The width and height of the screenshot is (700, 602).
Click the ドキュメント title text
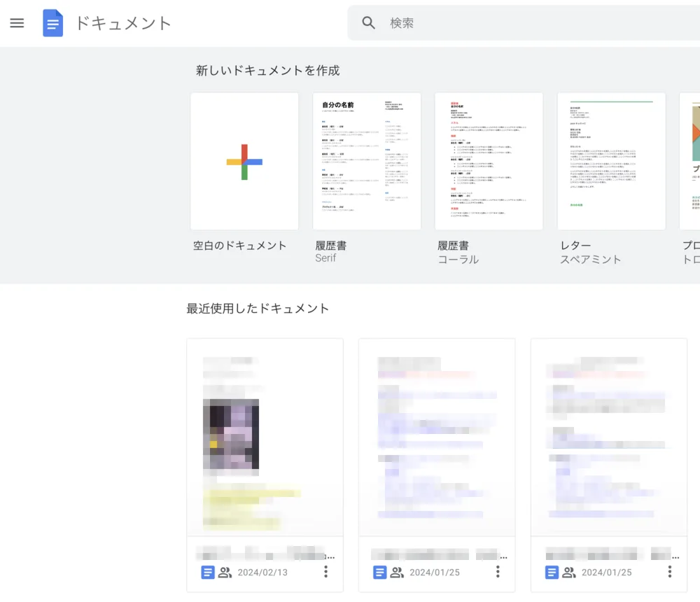[x=124, y=23]
